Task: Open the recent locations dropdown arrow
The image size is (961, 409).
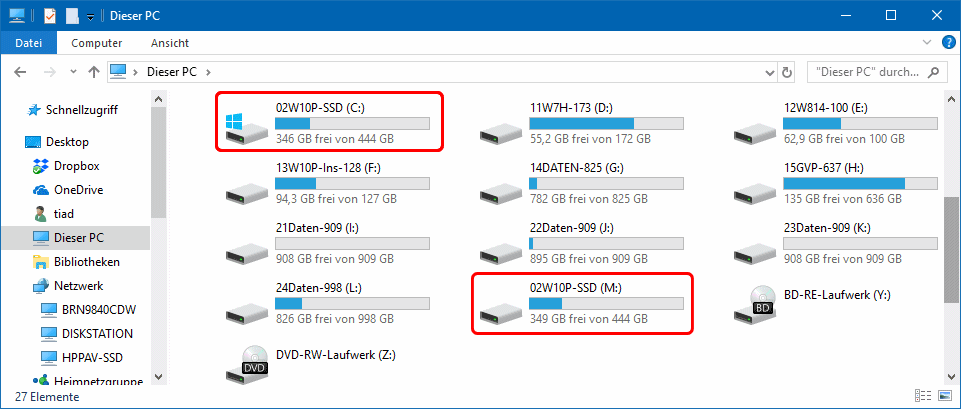Action: pos(72,72)
